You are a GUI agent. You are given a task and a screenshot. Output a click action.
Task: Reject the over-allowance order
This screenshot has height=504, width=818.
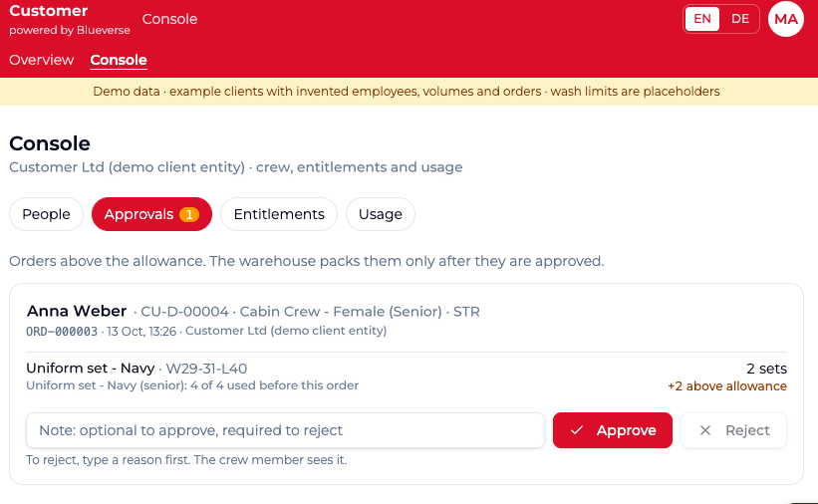pos(733,430)
